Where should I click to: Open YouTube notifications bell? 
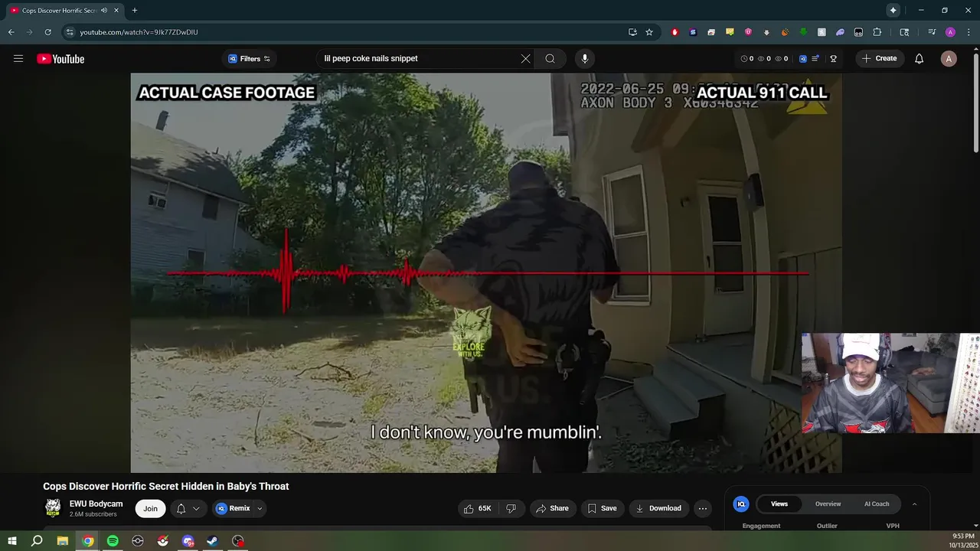(x=920, y=59)
